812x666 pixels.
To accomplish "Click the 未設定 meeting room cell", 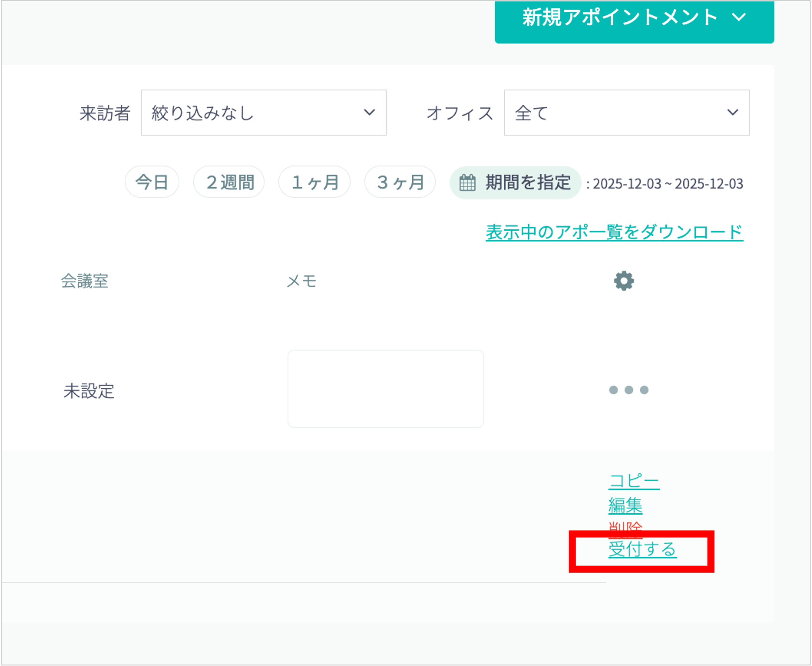I will click(89, 391).
